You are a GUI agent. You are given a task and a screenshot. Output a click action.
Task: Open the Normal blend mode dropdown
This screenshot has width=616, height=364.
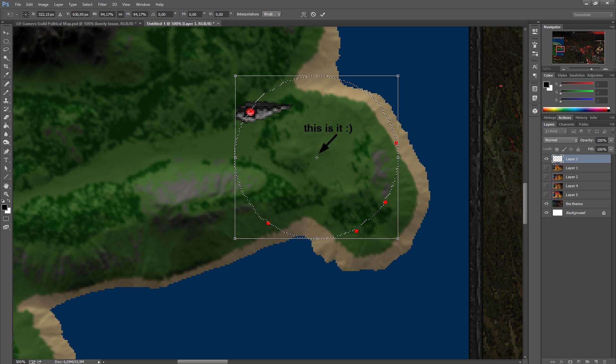560,140
